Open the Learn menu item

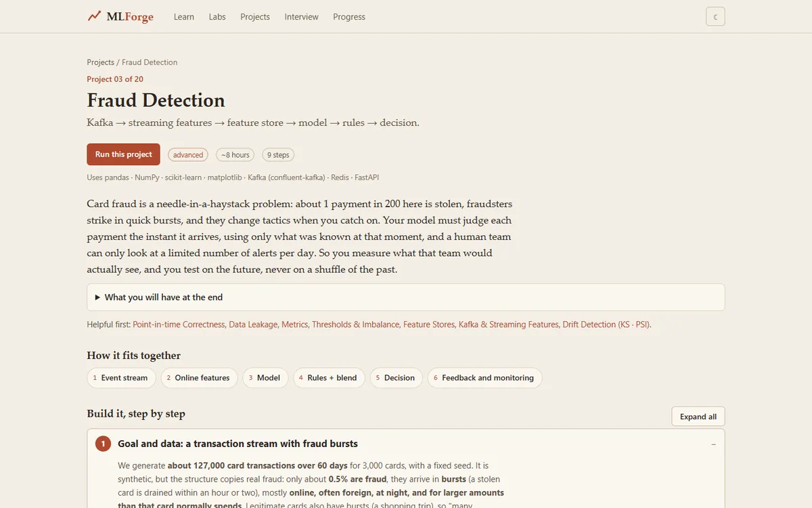(x=184, y=17)
